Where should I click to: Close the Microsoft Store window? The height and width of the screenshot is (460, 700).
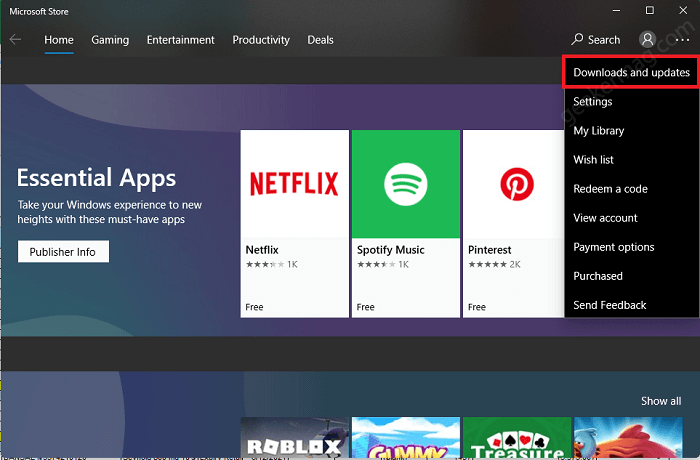(x=683, y=10)
